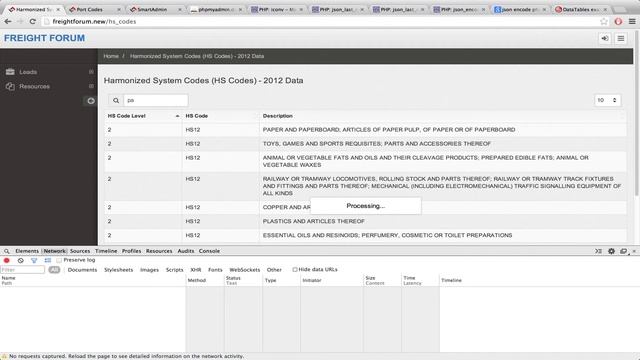The image size is (640, 360).
Task: Toggle the red network record button
Action: 7,260
